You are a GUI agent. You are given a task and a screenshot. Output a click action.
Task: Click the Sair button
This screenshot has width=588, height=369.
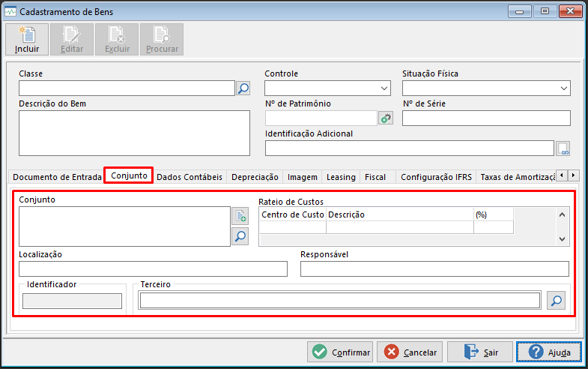[480, 352]
